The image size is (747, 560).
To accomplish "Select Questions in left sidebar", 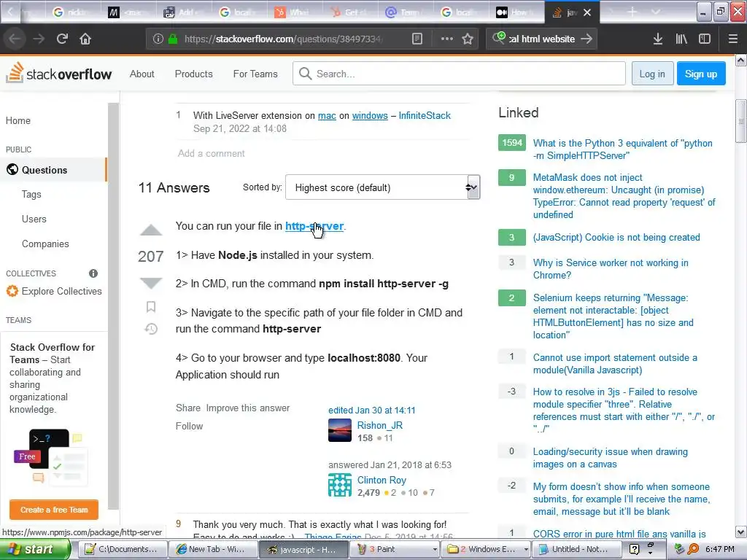I will coord(53,170).
